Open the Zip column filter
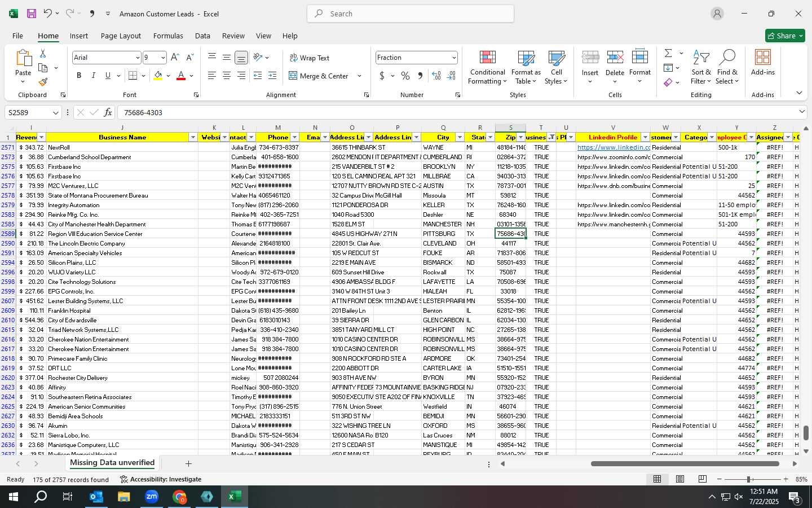The image size is (812, 508). tap(520, 137)
